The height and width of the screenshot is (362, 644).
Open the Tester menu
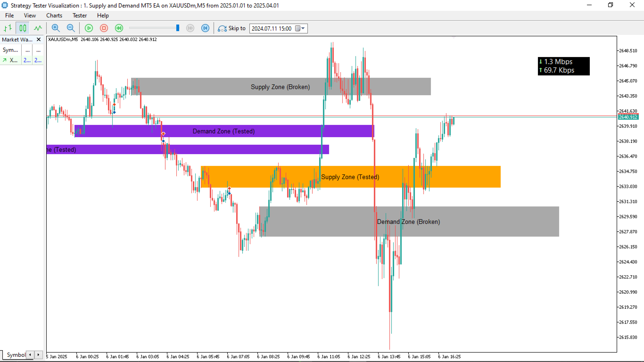80,16
